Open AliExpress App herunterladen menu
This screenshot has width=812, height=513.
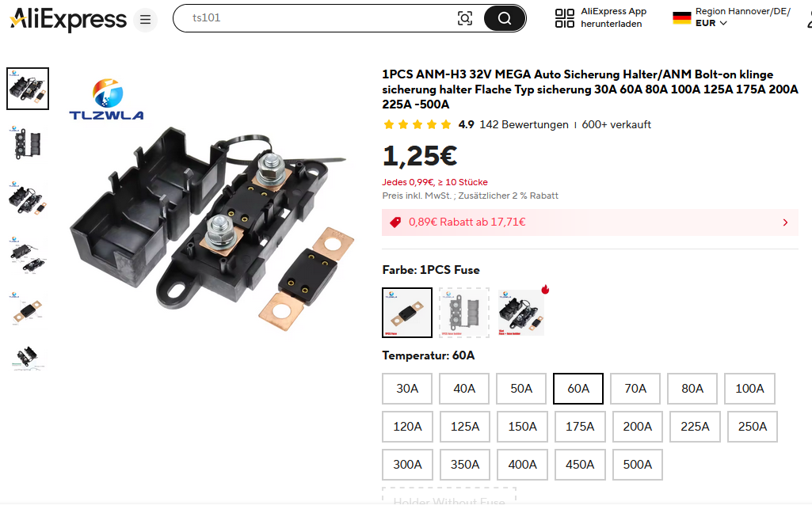point(613,17)
